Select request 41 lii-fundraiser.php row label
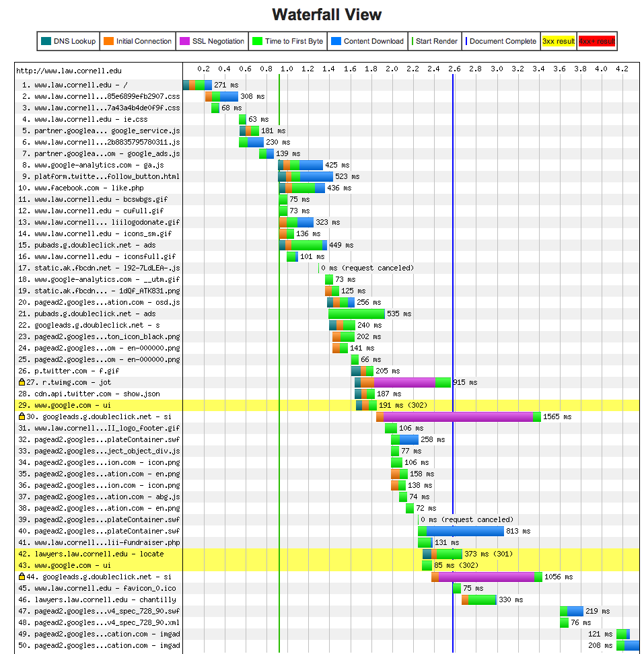This screenshot has width=644, height=654. (x=99, y=542)
